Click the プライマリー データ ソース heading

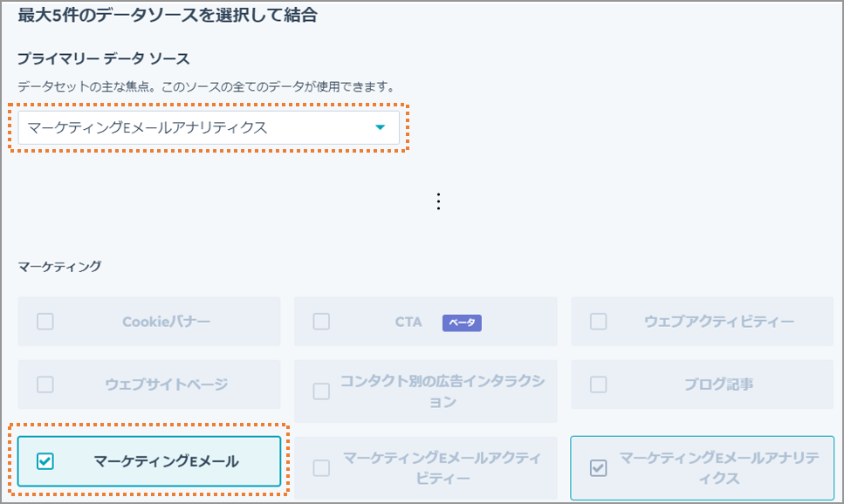103,58
